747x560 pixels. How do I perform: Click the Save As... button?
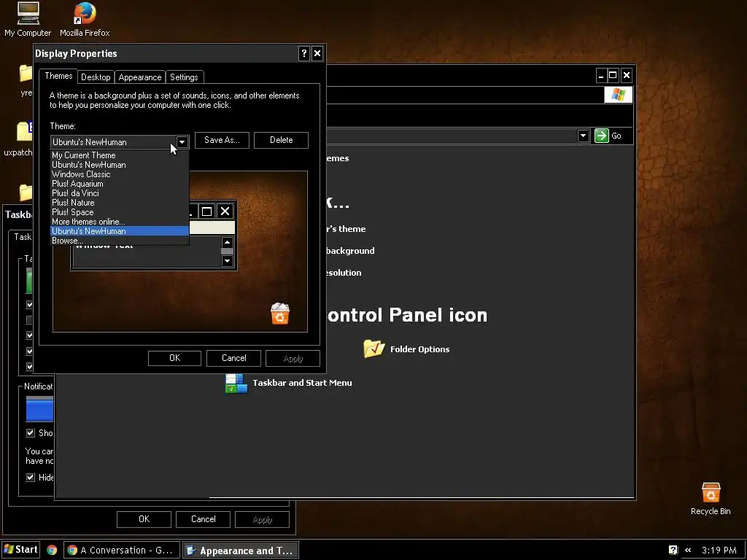click(x=222, y=140)
